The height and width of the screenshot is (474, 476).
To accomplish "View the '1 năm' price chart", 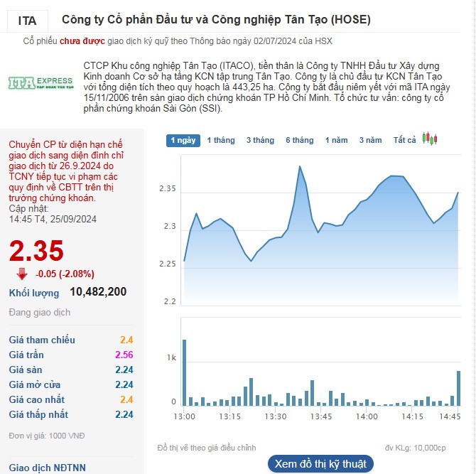I will point(336,140).
